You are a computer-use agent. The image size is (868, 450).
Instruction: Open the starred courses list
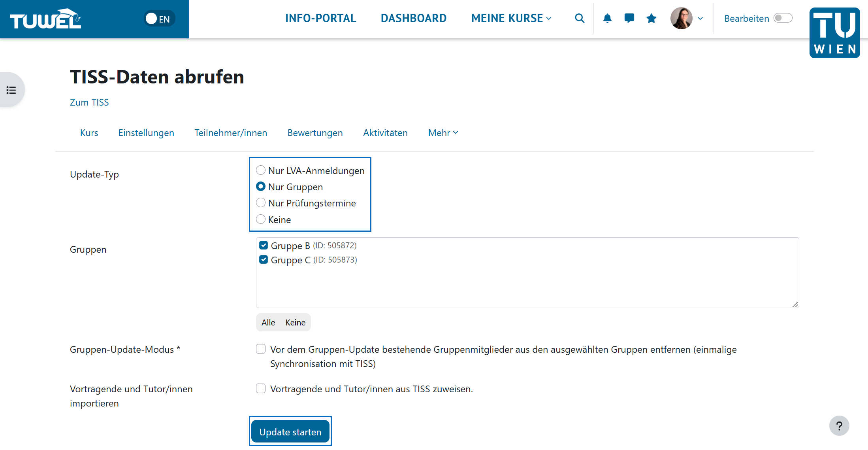(x=651, y=18)
